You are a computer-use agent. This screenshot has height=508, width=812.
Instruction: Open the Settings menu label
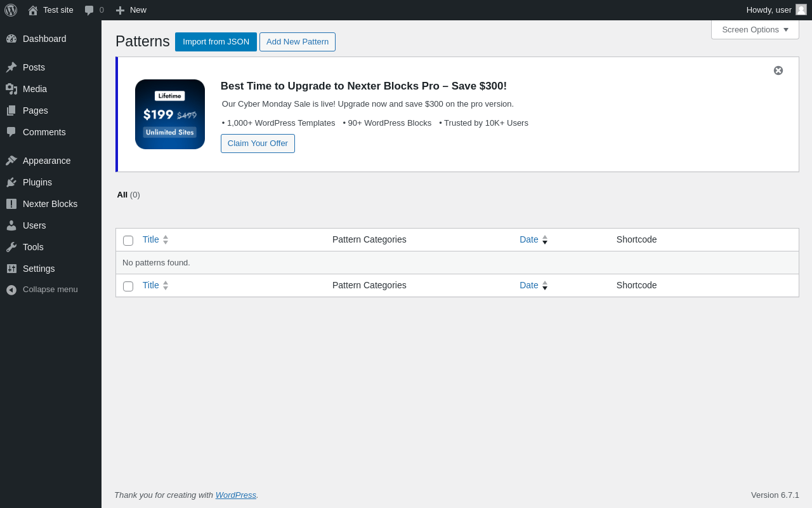tap(39, 269)
